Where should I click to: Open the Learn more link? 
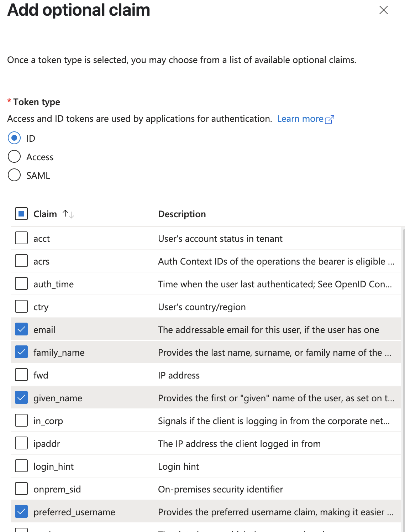point(301,119)
